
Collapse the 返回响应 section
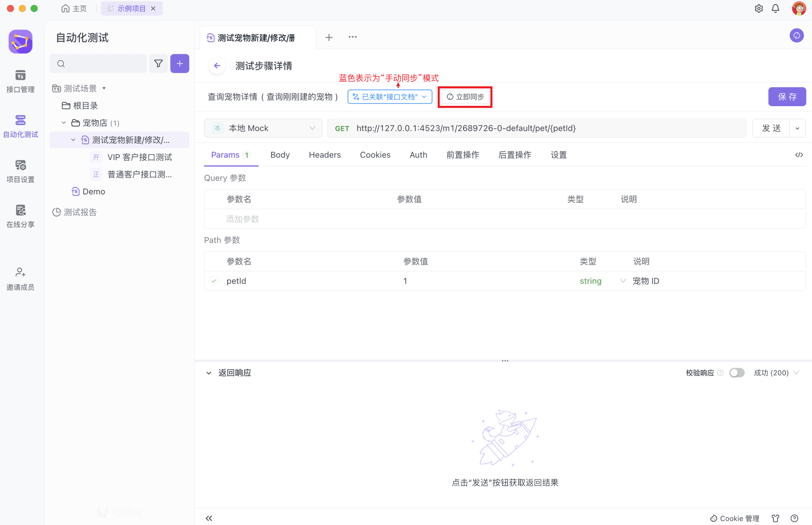[209, 373]
